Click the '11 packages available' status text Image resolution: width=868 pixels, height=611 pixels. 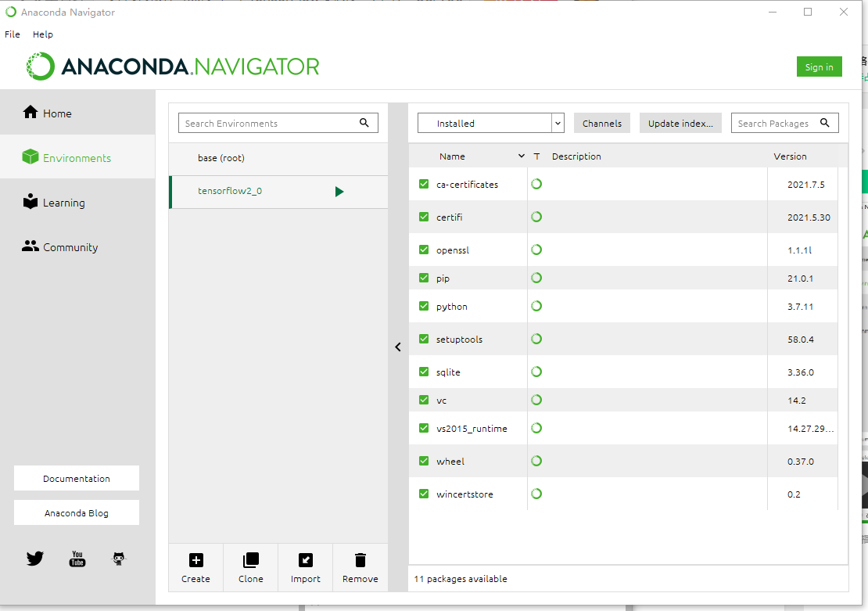[461, 578]
